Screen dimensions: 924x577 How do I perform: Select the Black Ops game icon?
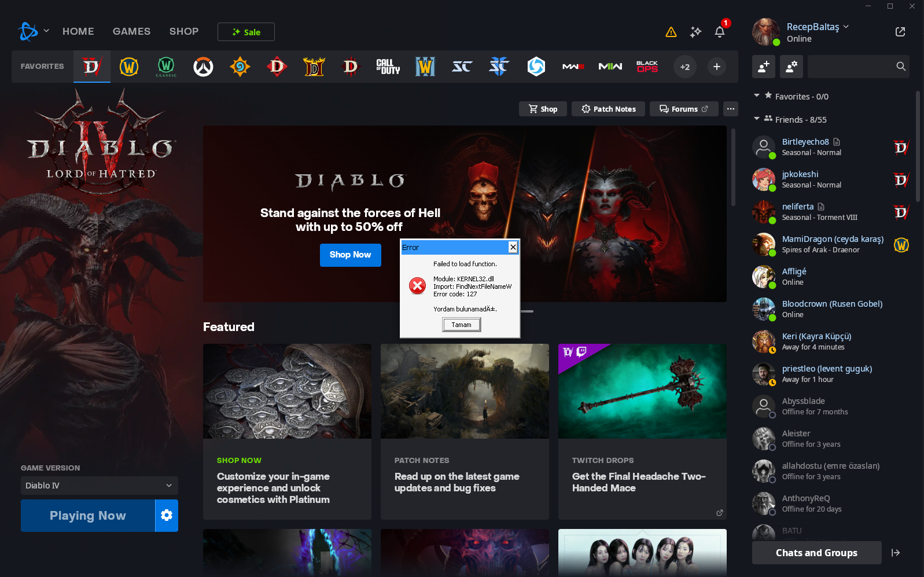click(x=647, y=67)
